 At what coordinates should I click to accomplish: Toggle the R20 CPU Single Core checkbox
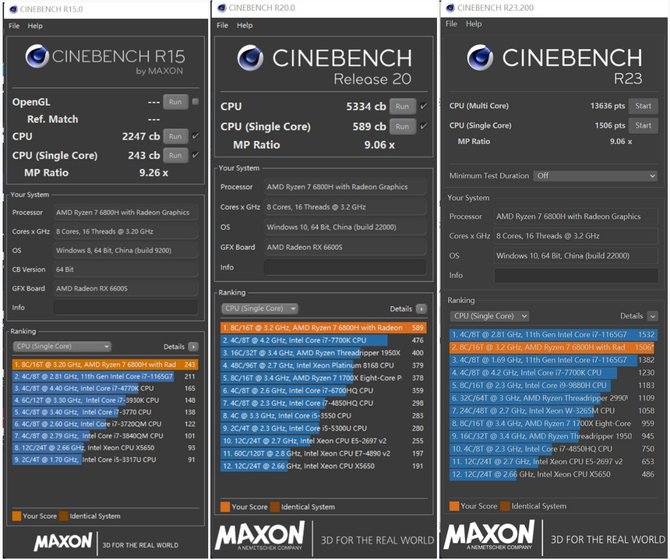point(423,126)
